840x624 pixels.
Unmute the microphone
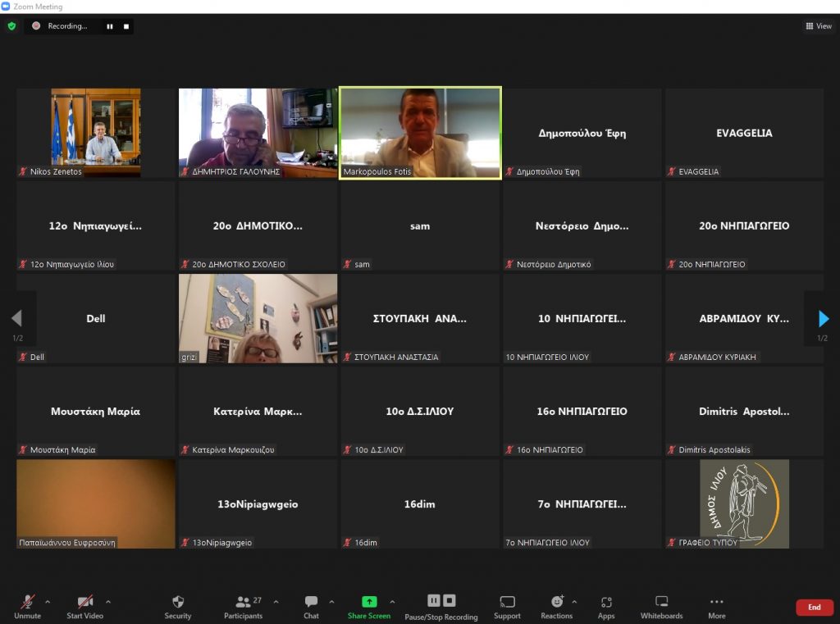tap(27, 606)
